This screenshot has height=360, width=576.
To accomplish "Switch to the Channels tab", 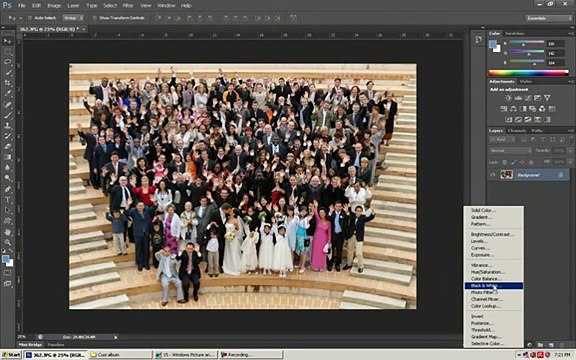I will [517, 130].
